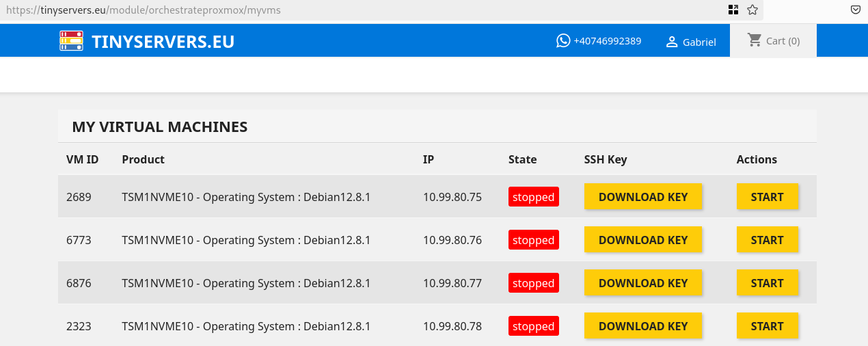
Task: Download SSH key for VM 6773
Action: click(643, 240)
